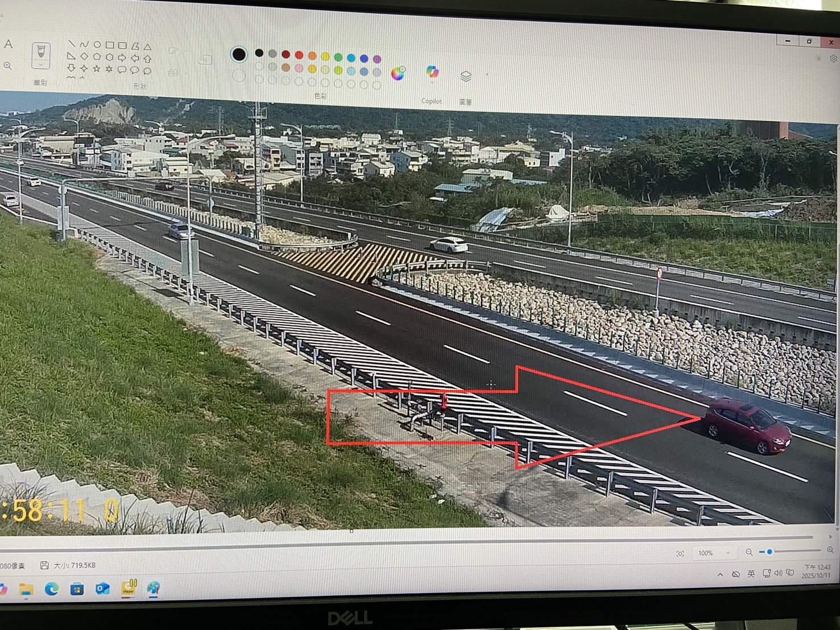
Task: Open the yellow Player app in taskbar
Action: [129, 587]
